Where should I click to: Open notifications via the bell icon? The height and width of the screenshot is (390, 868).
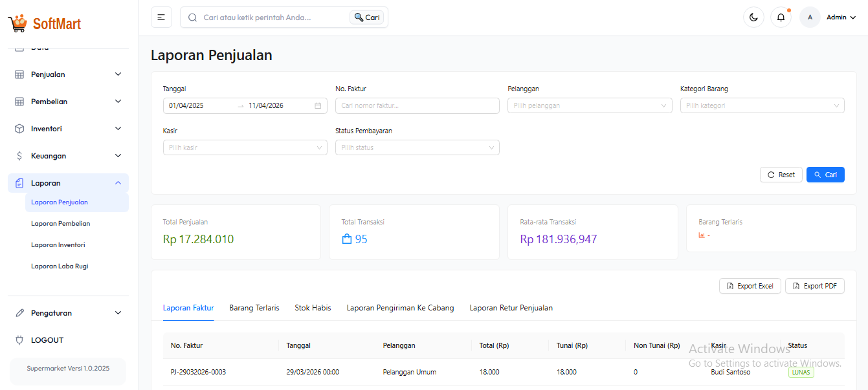click(x=781, y=17)
